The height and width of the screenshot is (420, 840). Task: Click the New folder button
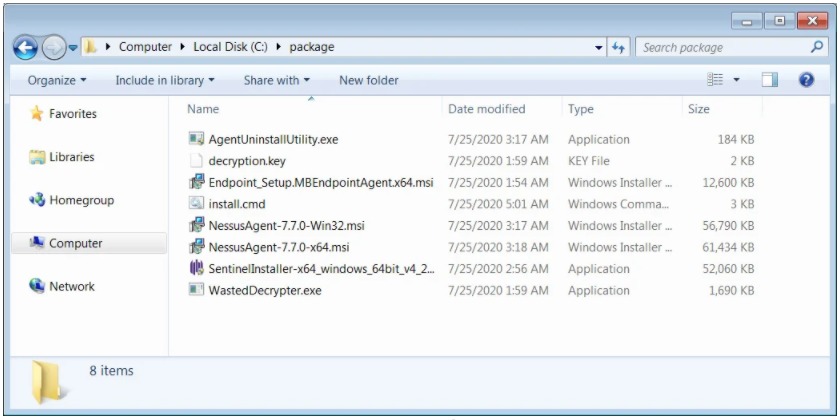[369, 80]
